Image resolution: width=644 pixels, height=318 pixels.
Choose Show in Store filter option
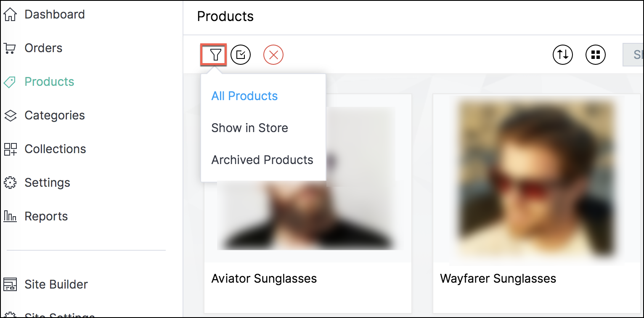(x=249, y=128)
